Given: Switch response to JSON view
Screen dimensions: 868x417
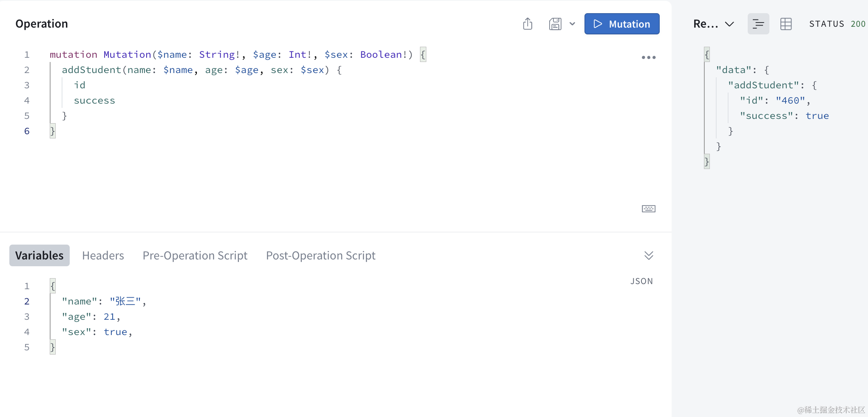Looking at the screenshot, I should pyautogui.click(x=758, y=24).
